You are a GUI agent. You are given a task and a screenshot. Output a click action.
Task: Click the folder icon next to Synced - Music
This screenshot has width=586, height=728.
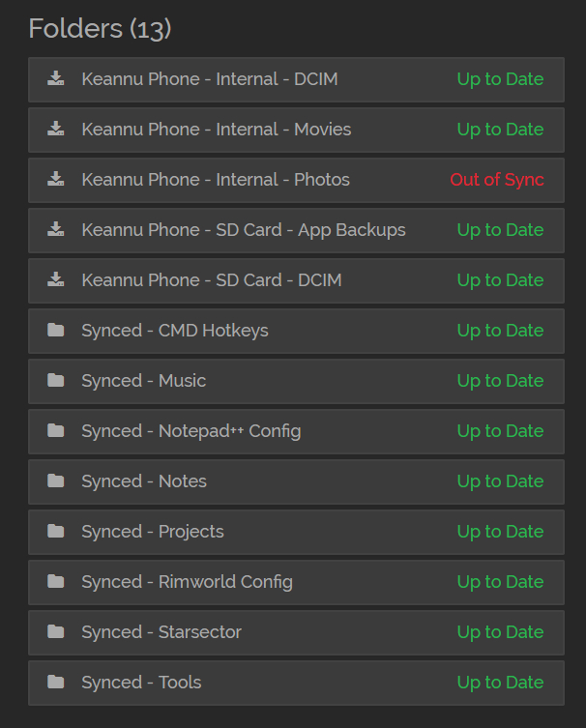click(56, 381)
